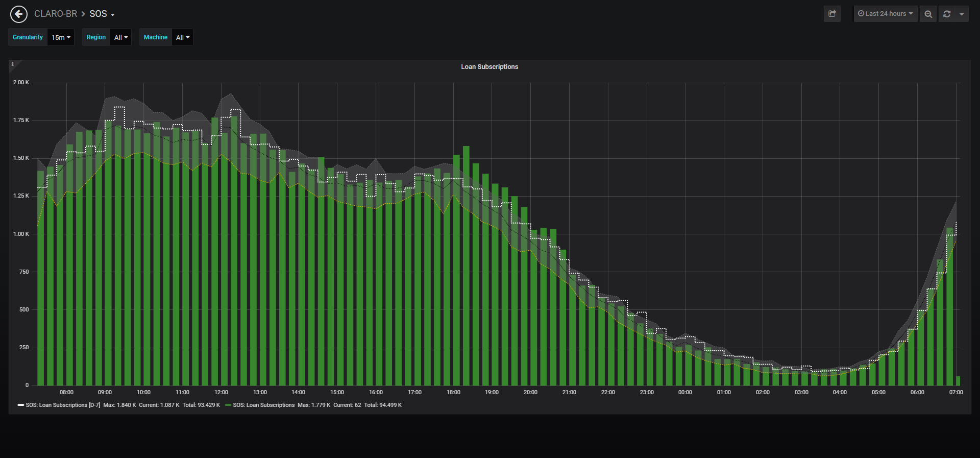Click the white D-7 legend color swatch
Image resolution: width=980 pixels, height=458 pixels.
click(21, 405)
